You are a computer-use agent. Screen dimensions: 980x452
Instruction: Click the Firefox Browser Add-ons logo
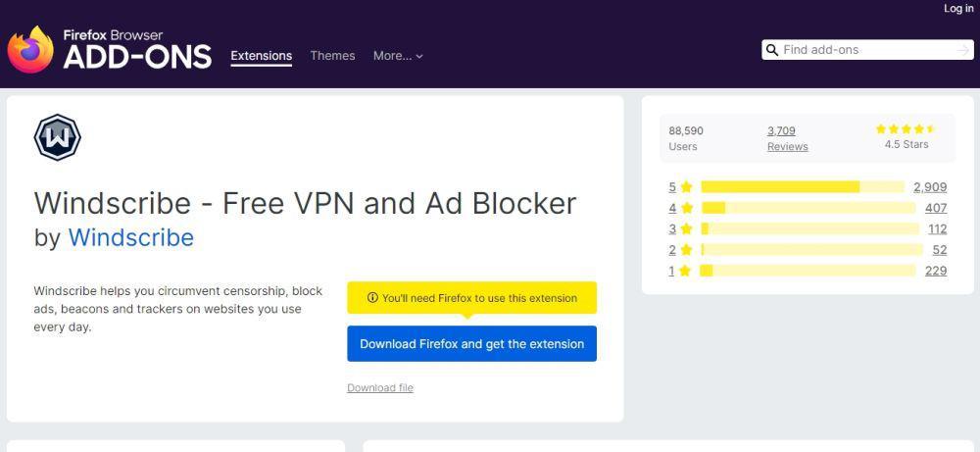110,50
